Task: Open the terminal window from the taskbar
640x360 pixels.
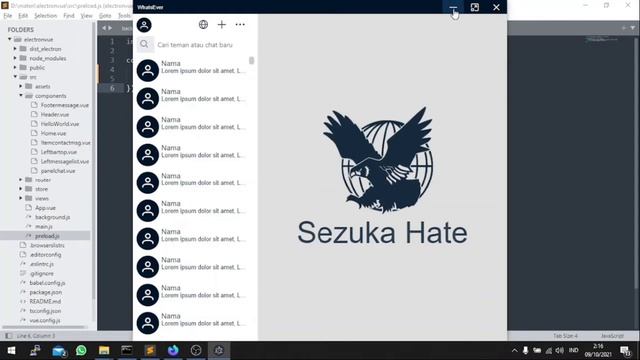Action: pos(127,350)
